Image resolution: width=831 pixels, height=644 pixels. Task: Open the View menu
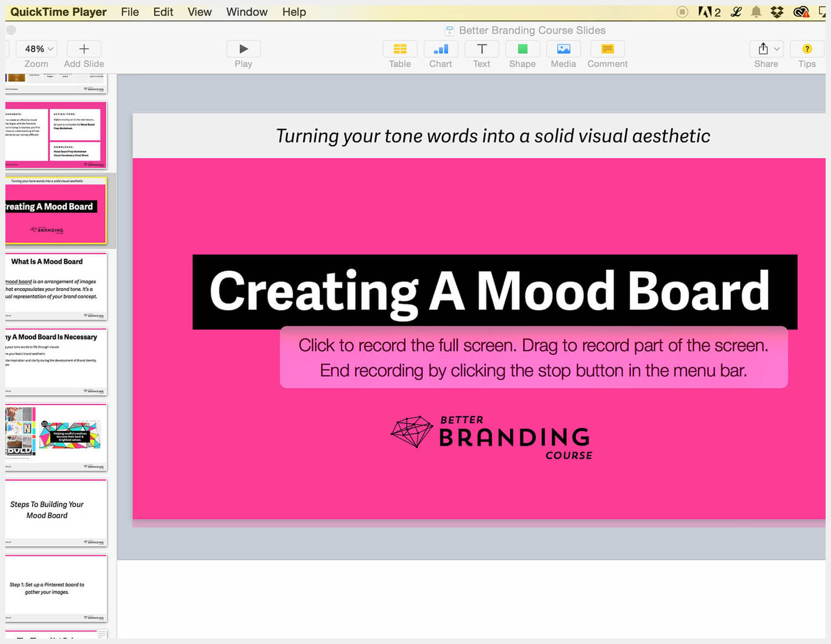tap(199, 12)
